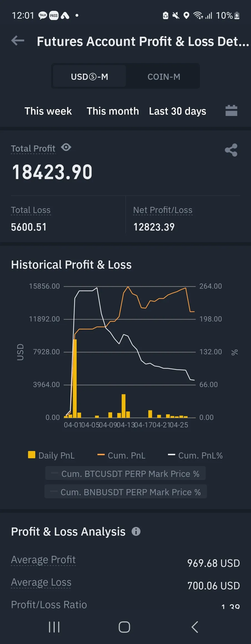This screenshot has height=644, width=251.
Task: Switch to COIN-M tab
Action: point(164,76)
